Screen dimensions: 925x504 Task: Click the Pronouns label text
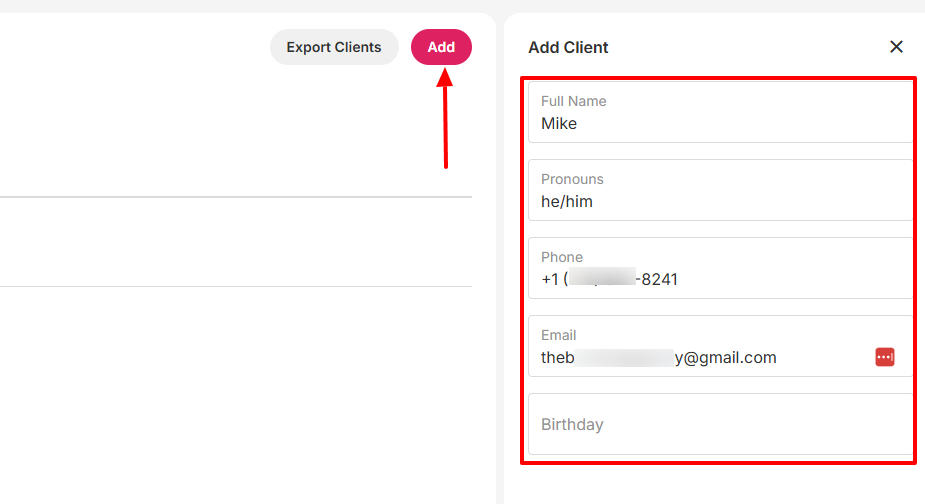[572, 179]
